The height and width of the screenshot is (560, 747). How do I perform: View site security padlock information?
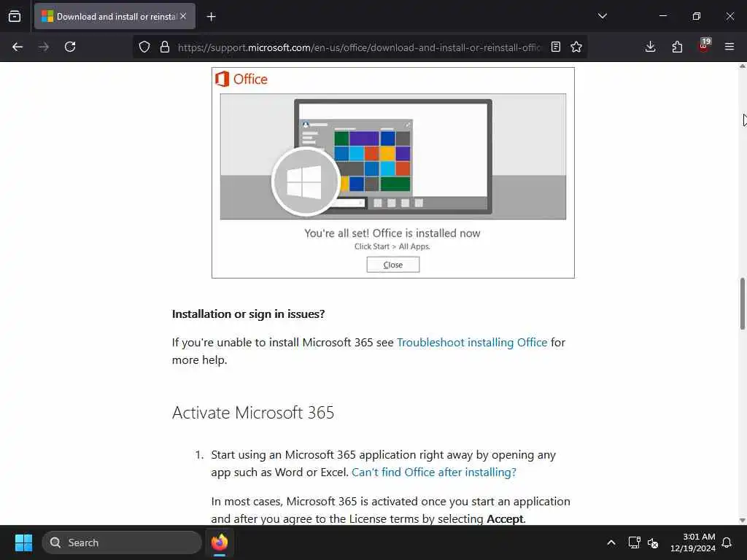click(x=165, y=47)
